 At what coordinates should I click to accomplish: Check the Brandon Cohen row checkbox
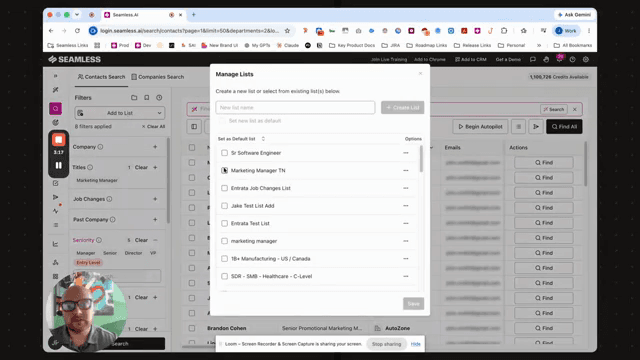pyautogui.click(x=192, y=328)
